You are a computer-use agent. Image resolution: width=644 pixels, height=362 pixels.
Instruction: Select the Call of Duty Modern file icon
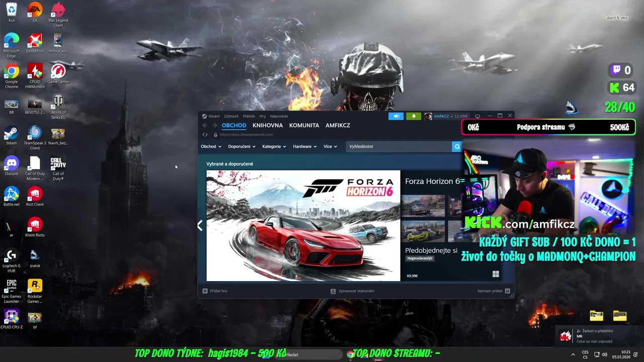tap(35, 168)
